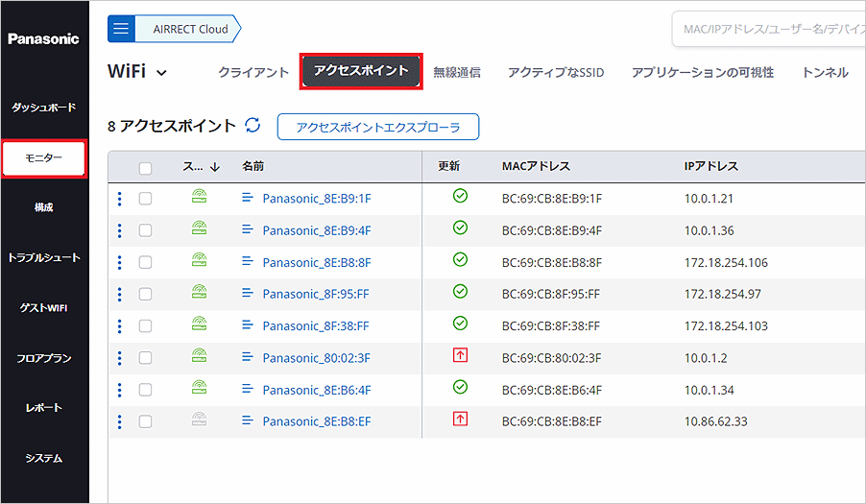Open the Panasonic_8F:38:FF link
Viewport: 866px width, 504px height.
(x=315, y=326)
